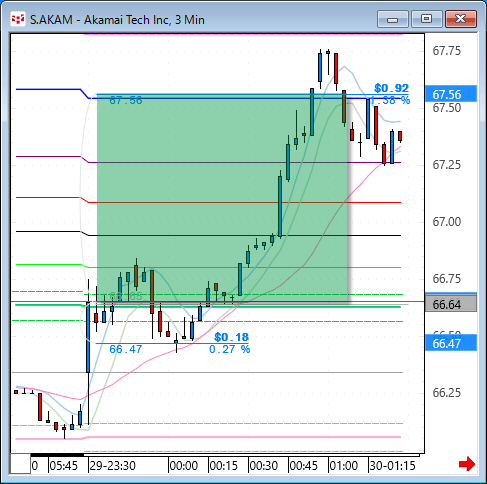The height and width of the screenshot is (484, 487).
Task: Click the 67.56 target label inside the green zone
Action: (x=126, y=100)
